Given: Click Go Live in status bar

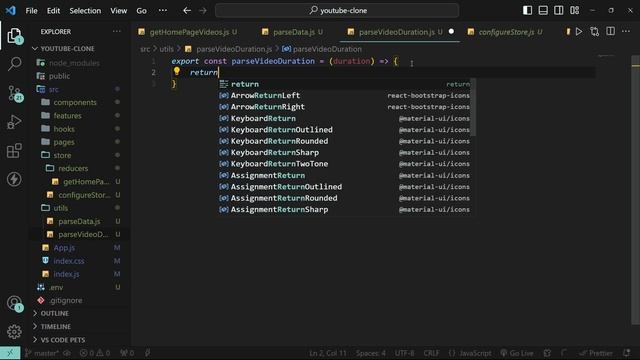Looking at the screenshot, I should coord(517,353).
